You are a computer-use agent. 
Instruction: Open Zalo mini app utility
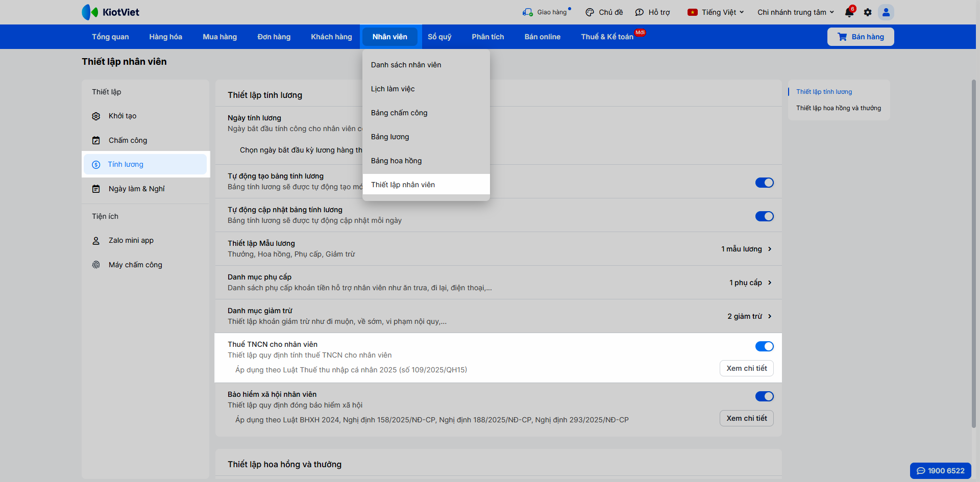click(145, 240)
